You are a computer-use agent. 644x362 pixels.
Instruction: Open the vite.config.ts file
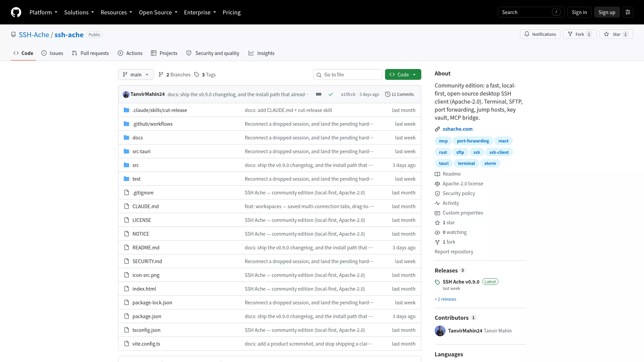(146, 344)
